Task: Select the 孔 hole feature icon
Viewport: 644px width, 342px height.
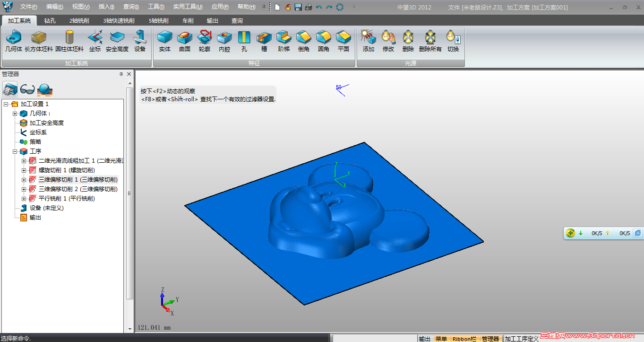Action: 244,41
